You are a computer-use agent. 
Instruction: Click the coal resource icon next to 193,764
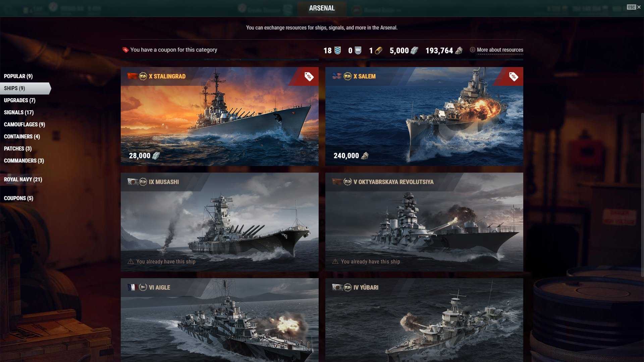point(459,50)
